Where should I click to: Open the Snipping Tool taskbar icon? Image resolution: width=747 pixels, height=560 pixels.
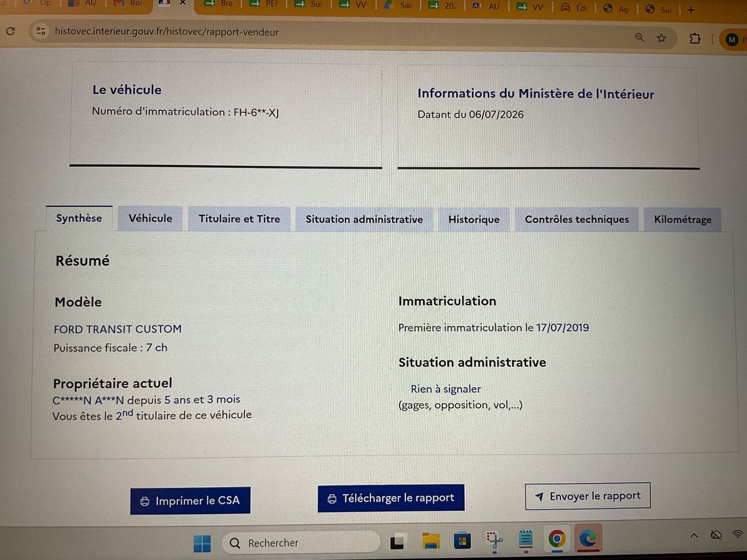click(x=494, y=539)
